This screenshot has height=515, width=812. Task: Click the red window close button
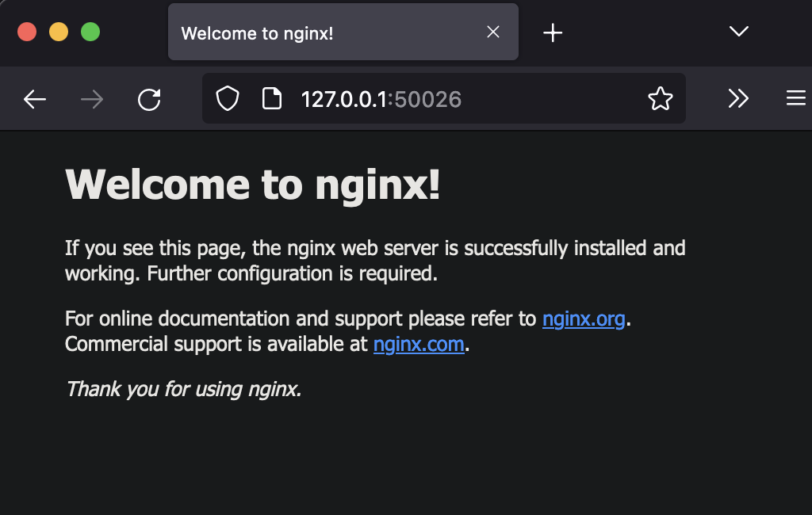click(x=27, y=32)
